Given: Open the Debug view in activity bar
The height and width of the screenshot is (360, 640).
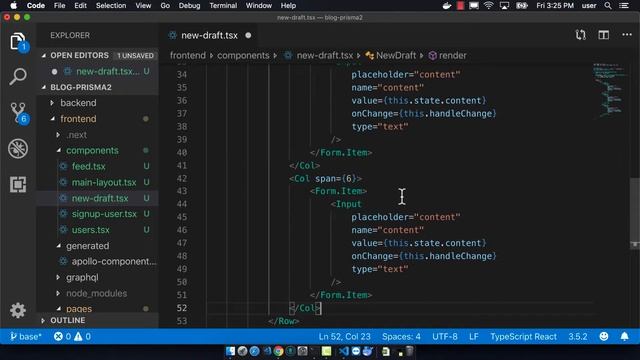Looking at the screenshot, I should [18, 149].
